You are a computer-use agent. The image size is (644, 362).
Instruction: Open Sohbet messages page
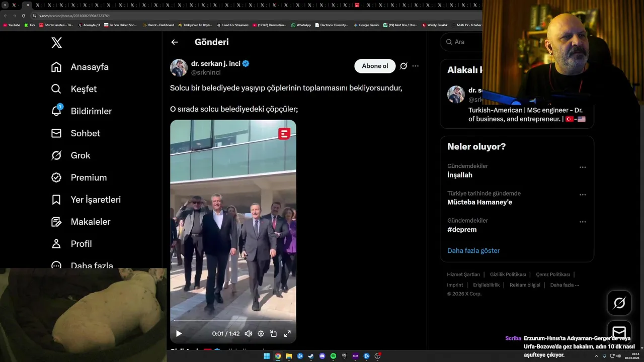coord(76,133)
